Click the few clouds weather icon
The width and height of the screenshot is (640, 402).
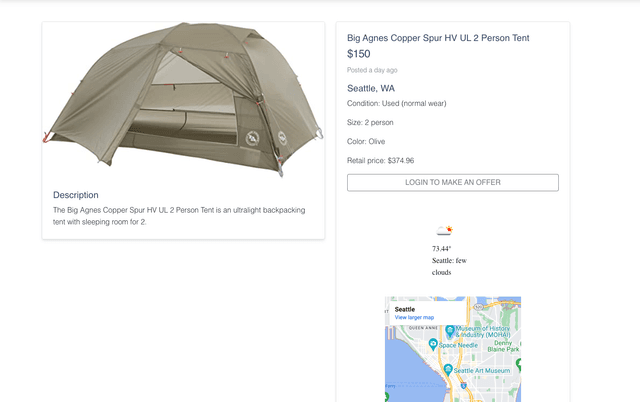point(445,231)
